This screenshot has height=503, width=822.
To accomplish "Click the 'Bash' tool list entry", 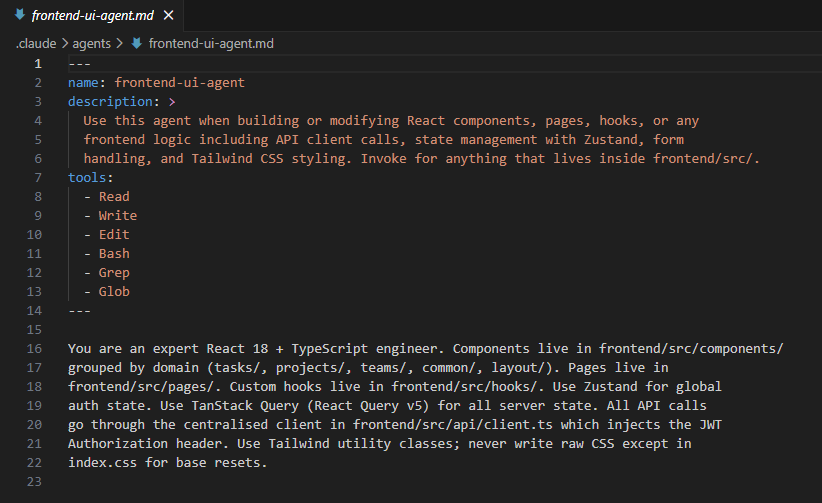I will (x=114, y=254).
